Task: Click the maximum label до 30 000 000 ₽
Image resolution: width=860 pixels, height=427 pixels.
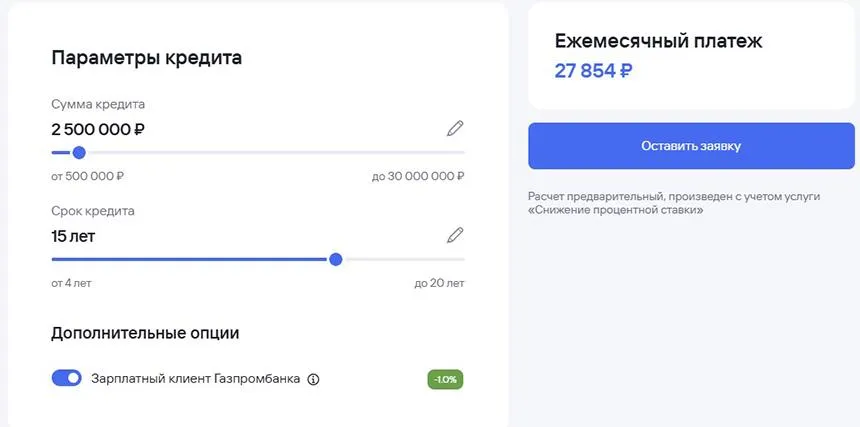Action: tap(417, 176)
